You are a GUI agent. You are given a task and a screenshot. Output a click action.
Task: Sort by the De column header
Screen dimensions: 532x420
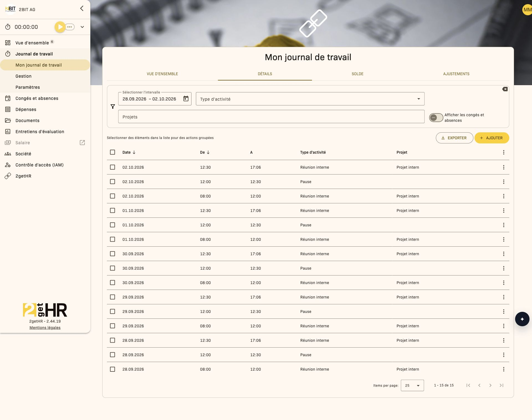[x=205, y=152]
